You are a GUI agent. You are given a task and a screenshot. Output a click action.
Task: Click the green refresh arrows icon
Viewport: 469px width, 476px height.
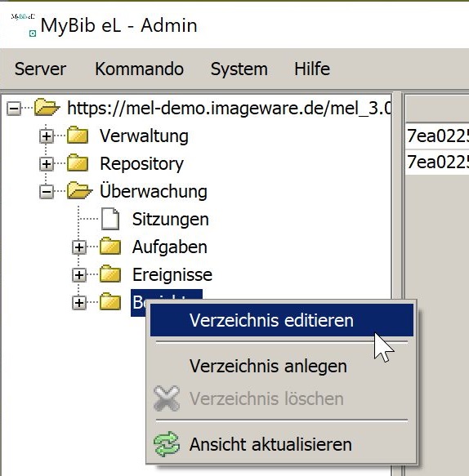(167, 444)
